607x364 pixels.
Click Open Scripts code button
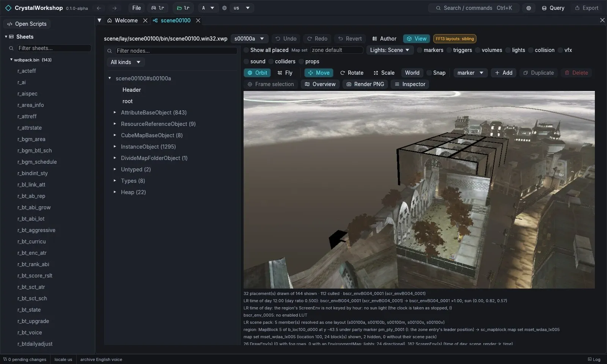(x=27, y=24)
